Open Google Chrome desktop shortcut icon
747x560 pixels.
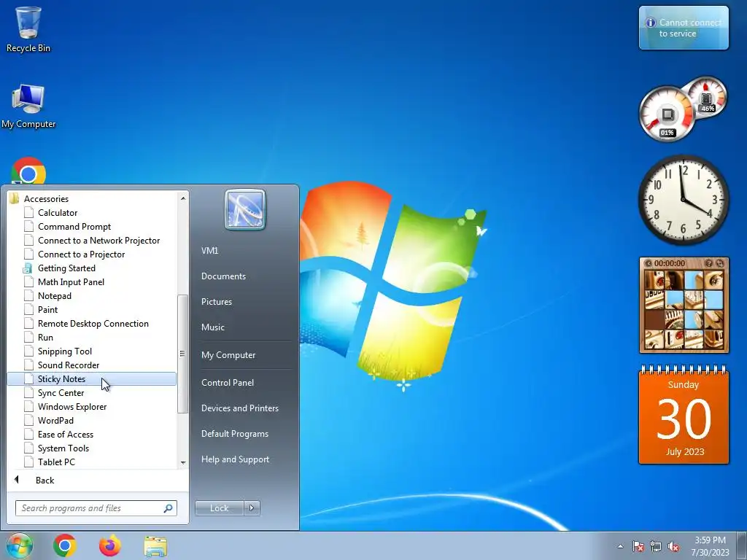[28, 171]
